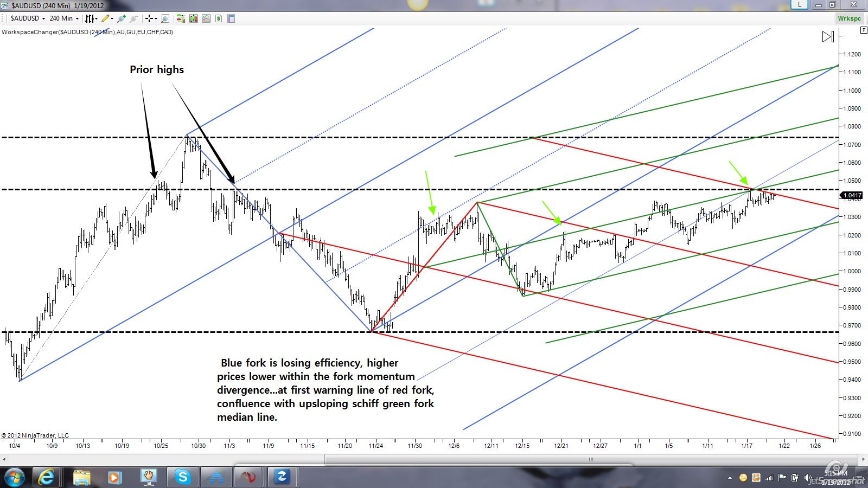The width and height of the screenshot is (868, 488).
Task: Open the 240 Min interval dropdown
Action: tap(64, 18)
